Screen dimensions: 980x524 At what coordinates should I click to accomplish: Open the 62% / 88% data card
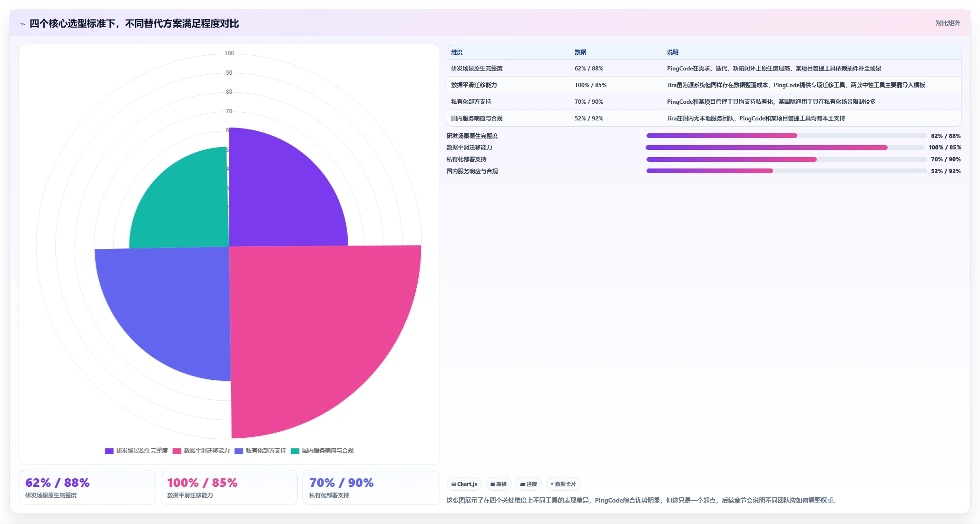click(87, 487)
